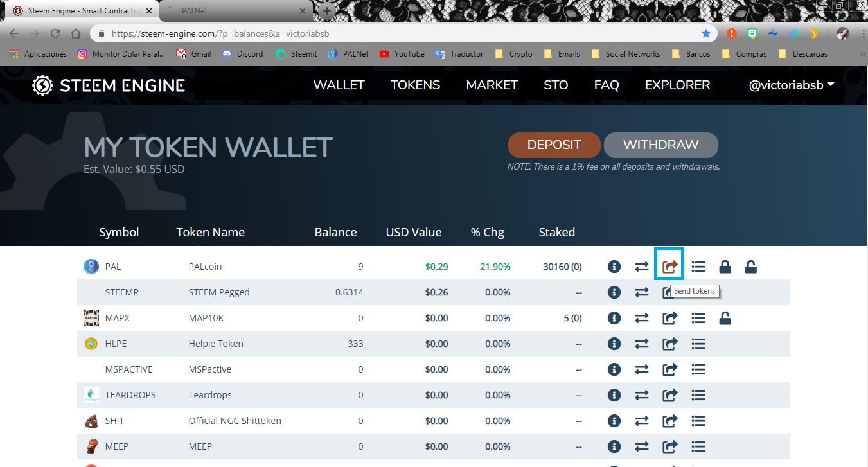
Task: Open the Social Networks bookmarks folder
Action: [x=625, y=54]
